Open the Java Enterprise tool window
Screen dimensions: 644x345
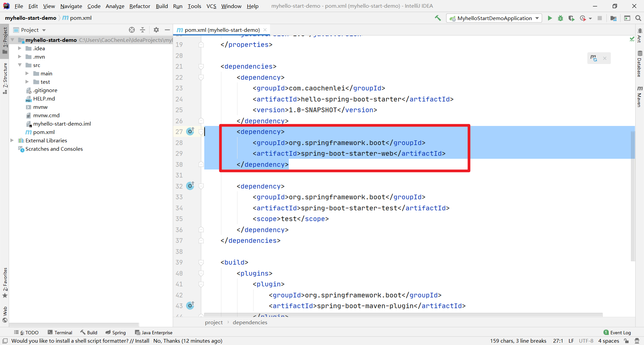coord(154,332)
